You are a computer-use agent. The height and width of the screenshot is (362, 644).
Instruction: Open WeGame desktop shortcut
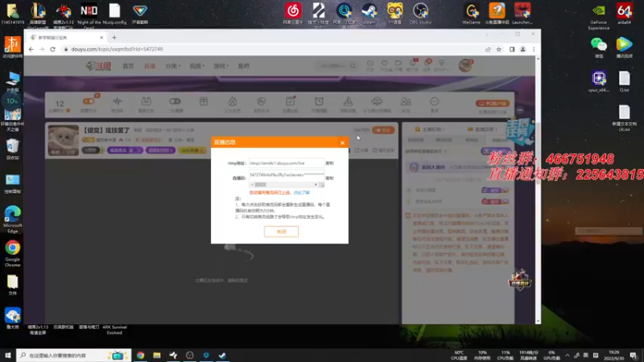tap(471, 14)
